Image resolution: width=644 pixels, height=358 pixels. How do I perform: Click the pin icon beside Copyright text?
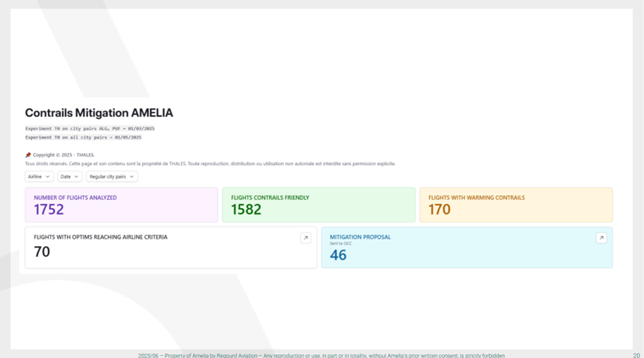click(x=28, y=155)
